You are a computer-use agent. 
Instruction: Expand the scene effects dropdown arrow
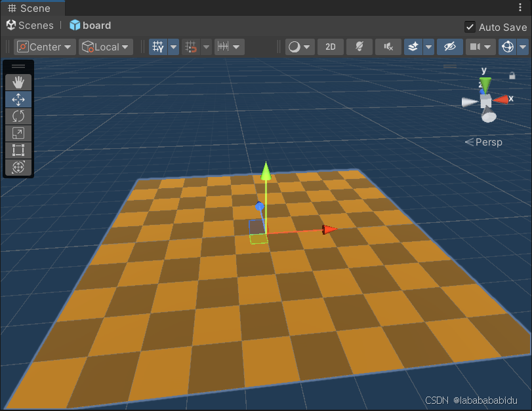point(428,47)
